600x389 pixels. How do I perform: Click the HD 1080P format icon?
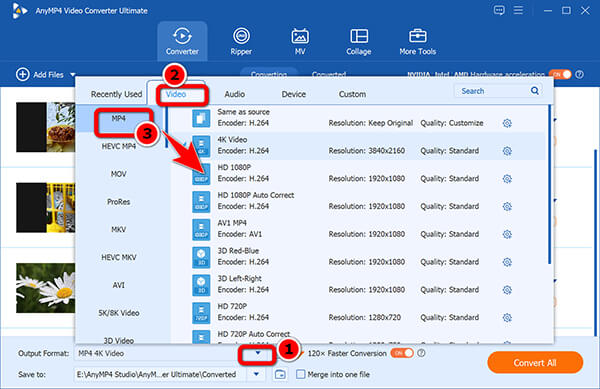[x=201, y=174]
